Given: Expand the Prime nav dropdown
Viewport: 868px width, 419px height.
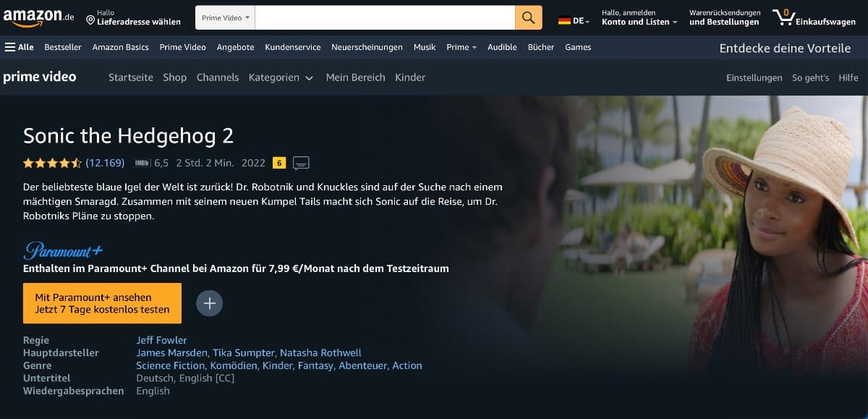Looking at the screenshot, I should (461, 47).
